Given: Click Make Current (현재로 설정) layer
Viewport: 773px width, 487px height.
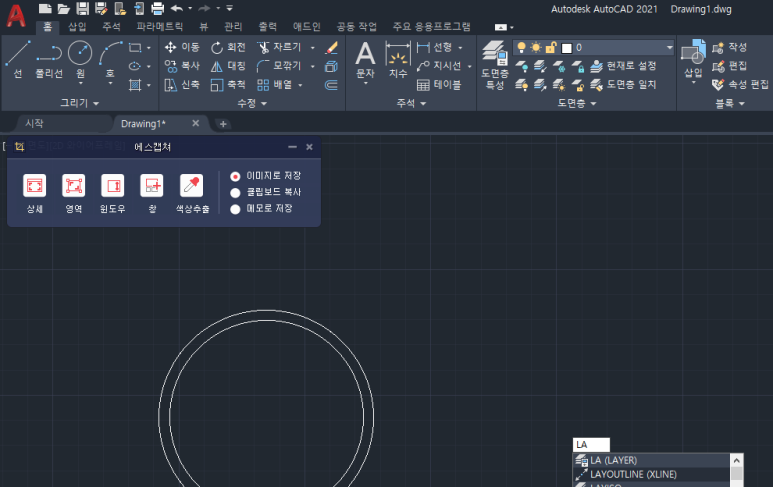Looking at the screenshot, I should (x=624, y=66).
